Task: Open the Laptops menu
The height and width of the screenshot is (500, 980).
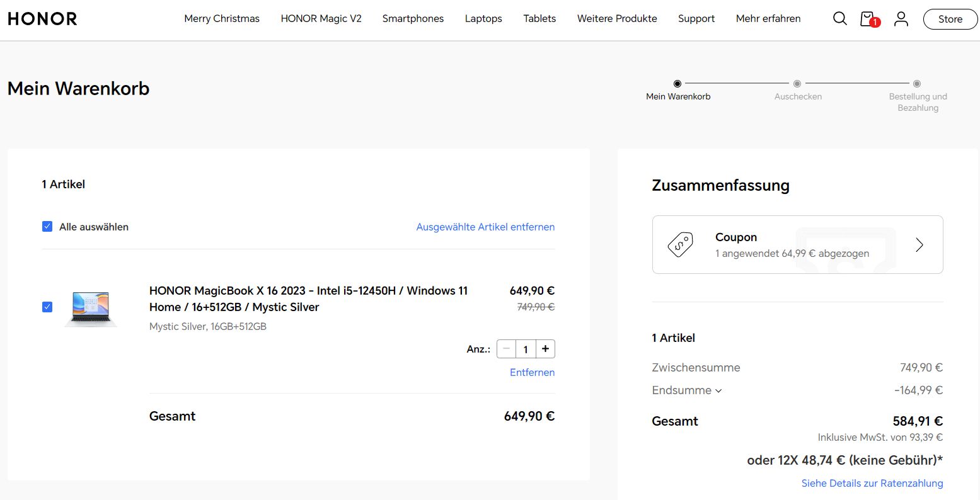Action: (483, 19)
